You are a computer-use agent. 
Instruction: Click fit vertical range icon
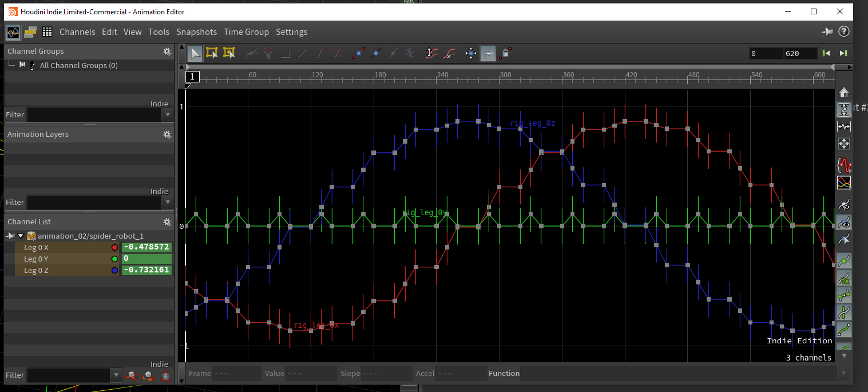pyautogui.click(x=844, y=109)
